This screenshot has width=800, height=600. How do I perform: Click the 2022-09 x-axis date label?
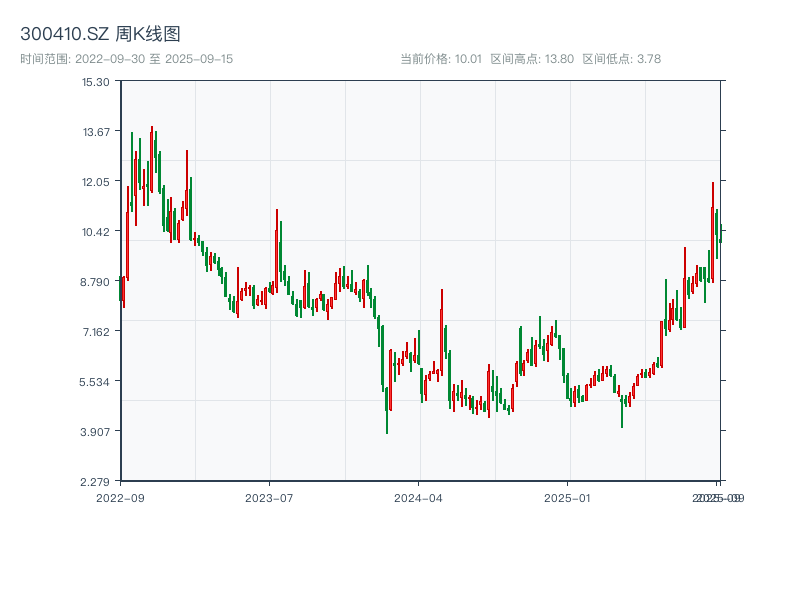120,497
